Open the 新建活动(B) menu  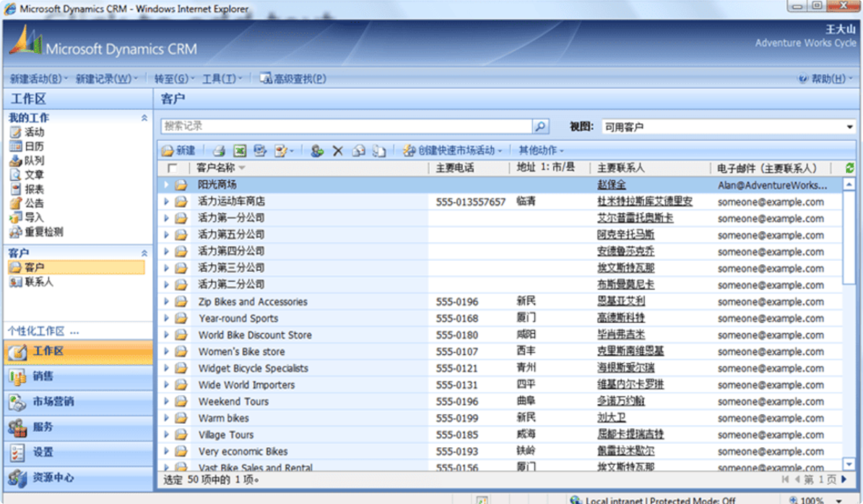[x=39, y=78]
